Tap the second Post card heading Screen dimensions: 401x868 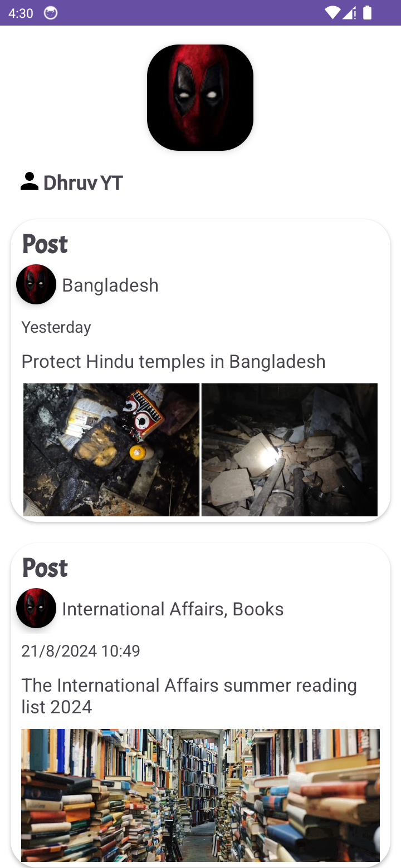coord(45,568)
